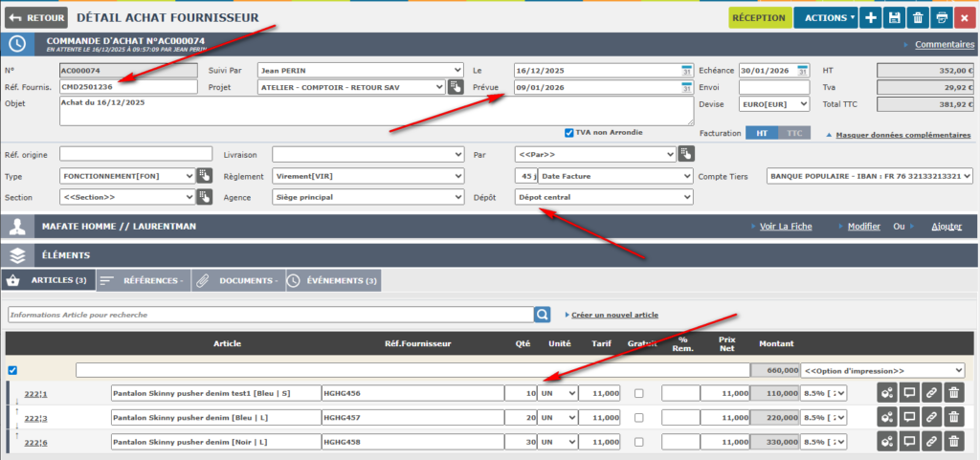Expand the Dépôt dropdown showing Dépot central
The image size is (980, 460).
[603, 197]
